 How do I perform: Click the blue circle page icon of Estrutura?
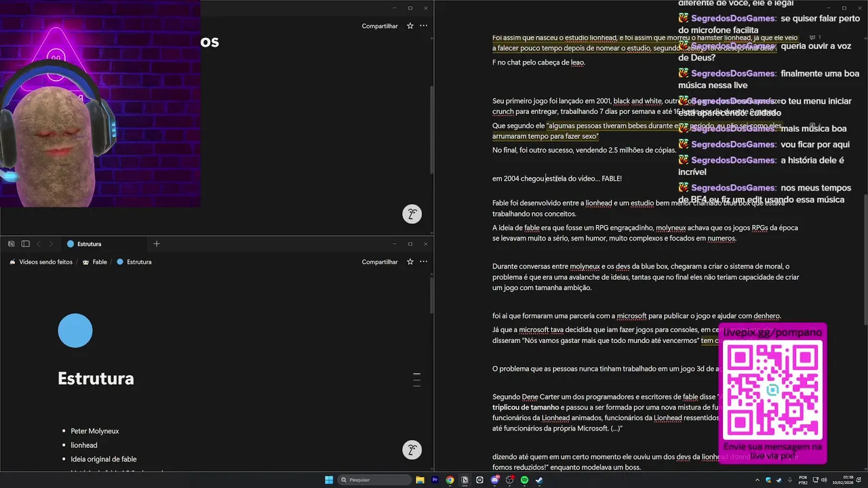click(x=75, y=331)
